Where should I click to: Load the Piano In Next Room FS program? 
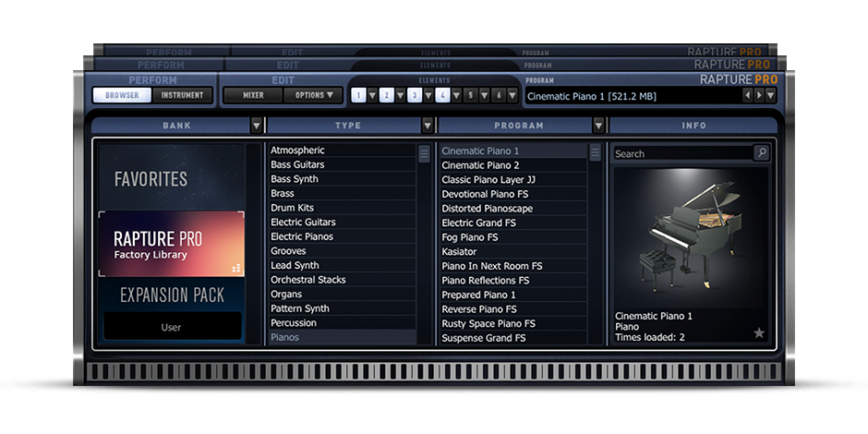pos(513,266)
